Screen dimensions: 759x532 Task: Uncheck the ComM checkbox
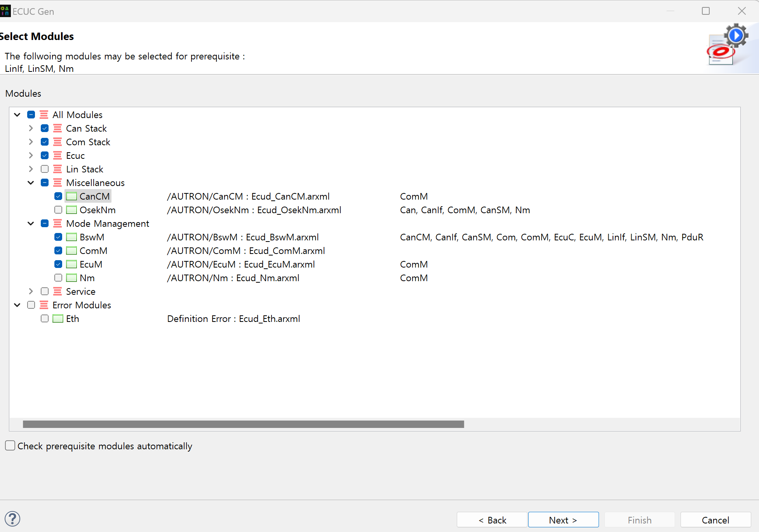click(x=58, y=250)
